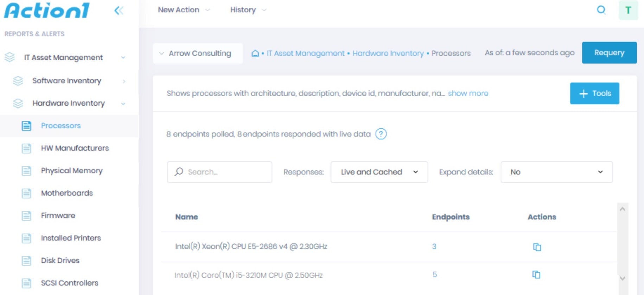Open the Responses dropdown showing Live and Cached
The height and width of the screenshot is (295, 644).
pos(379,172)
